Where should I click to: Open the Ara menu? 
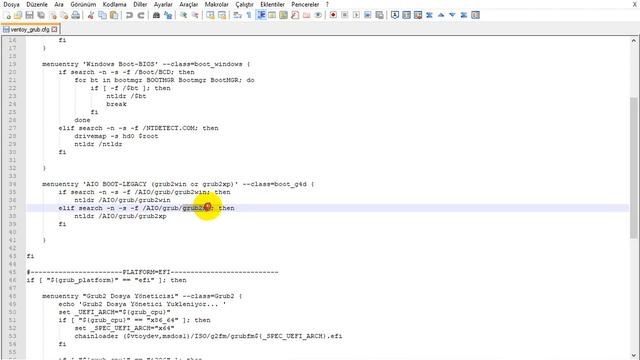[x=59, y=4]
